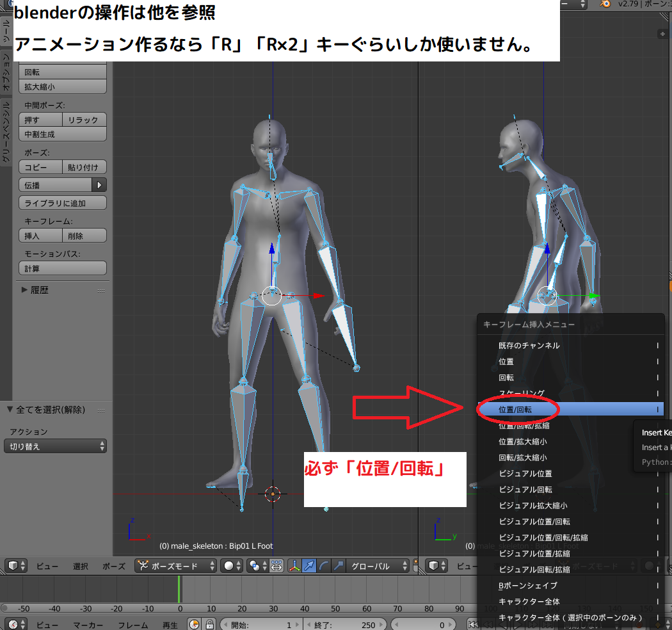Open the timeline editor type icon
Image resolution: width=672 pixels, height=630 pixels.
tap(17, 624)
